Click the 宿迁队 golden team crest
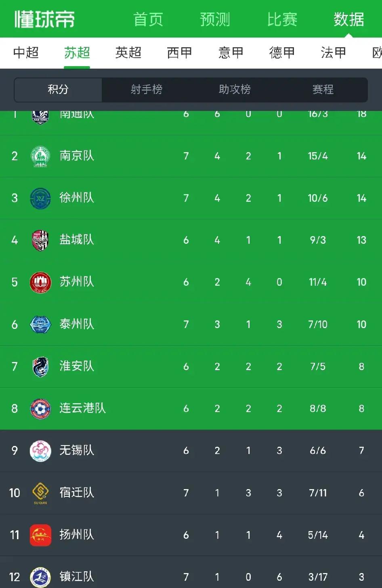Screen dimensions: 382x588 (x=39, y=493)
